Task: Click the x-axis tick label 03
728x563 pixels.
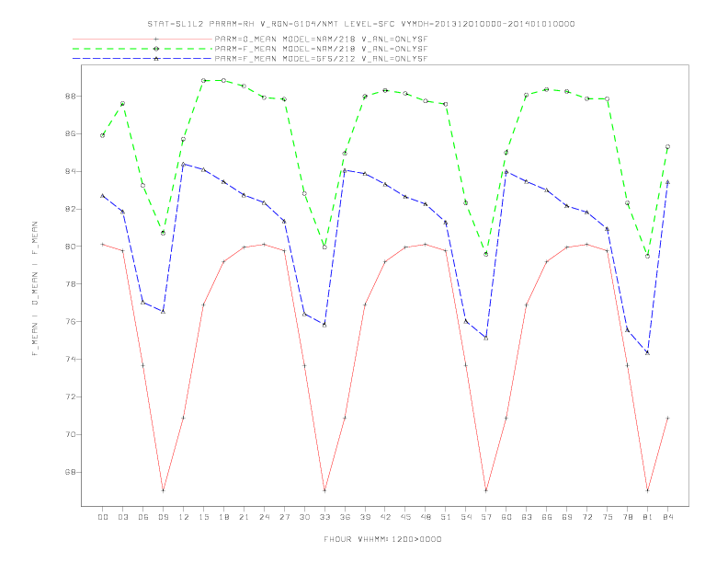Action: tap(123, 517)
